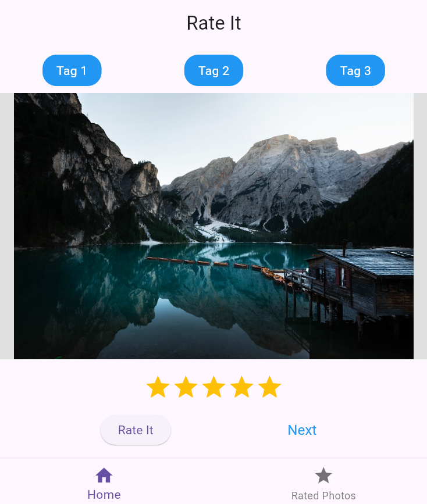
Task: Click the gray strip right of photo
Action: point(420,226)
